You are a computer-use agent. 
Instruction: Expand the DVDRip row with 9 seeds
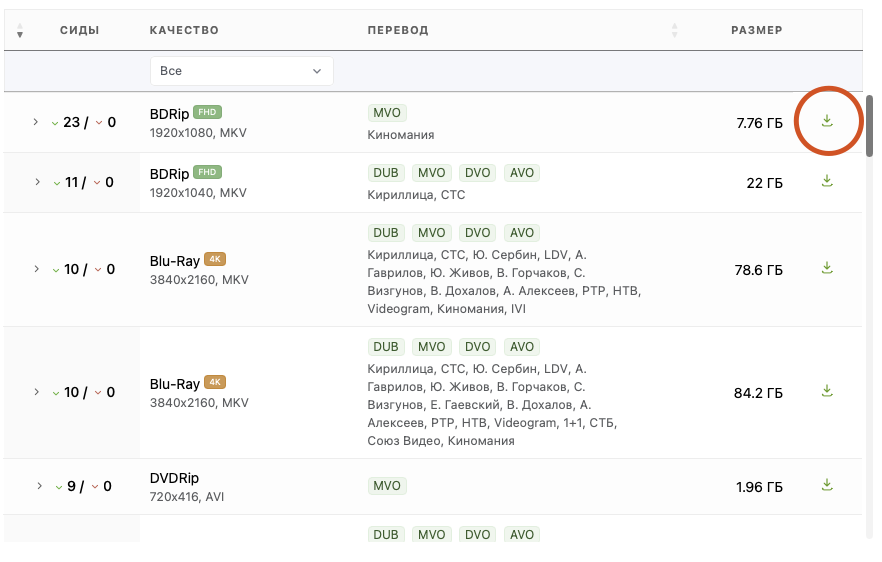click(x=39, y=485)
